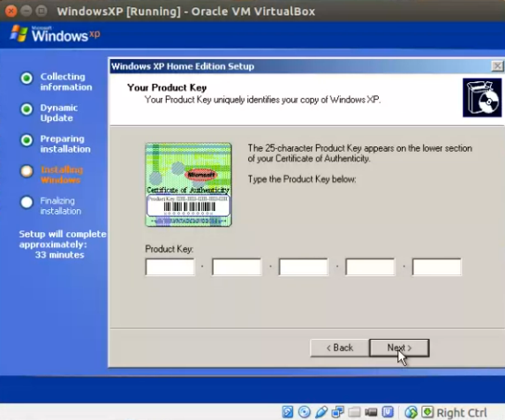Viewport: 505px width, 420px height.
Task: Click the keyboard capture arrow icon
Action: pos(427,412)
